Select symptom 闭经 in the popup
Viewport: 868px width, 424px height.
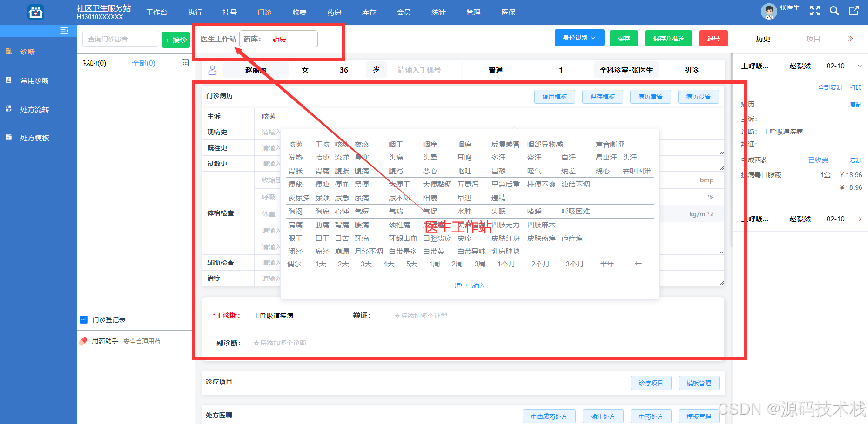click(296, 252)
